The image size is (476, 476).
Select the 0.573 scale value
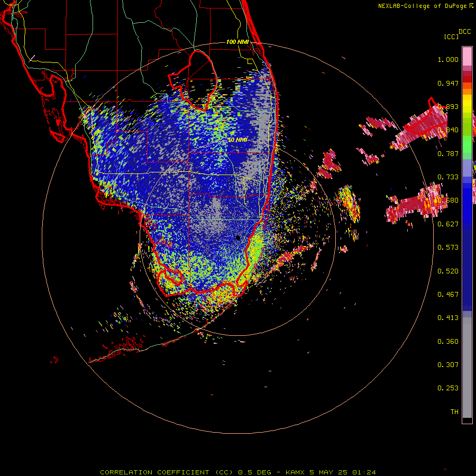448,247
